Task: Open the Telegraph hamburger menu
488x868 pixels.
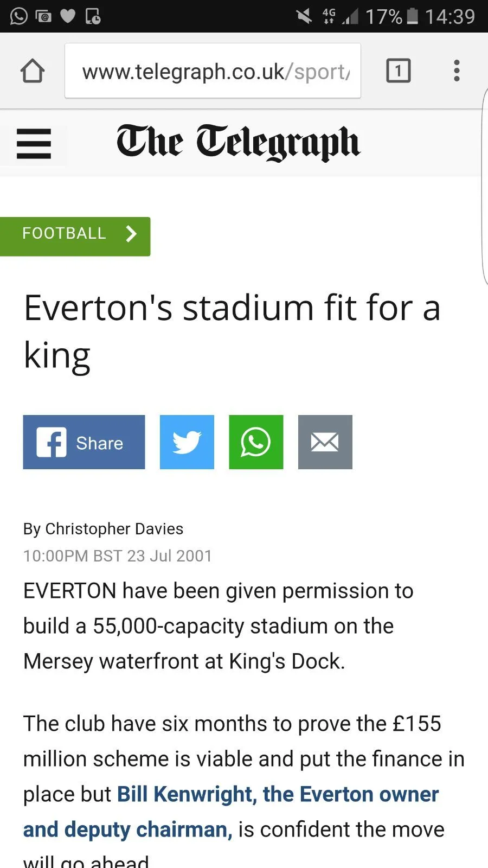Action: click(x=34, y=144)
